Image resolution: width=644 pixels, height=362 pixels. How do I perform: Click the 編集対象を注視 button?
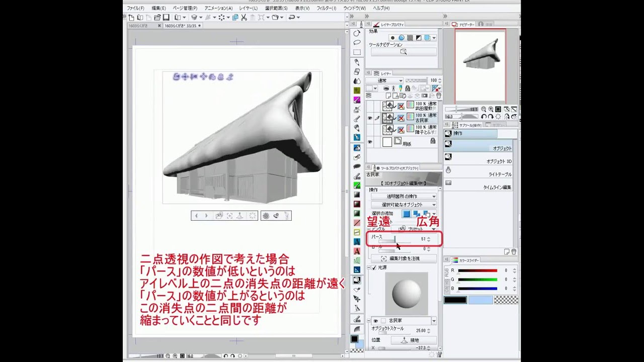point(404,258)
